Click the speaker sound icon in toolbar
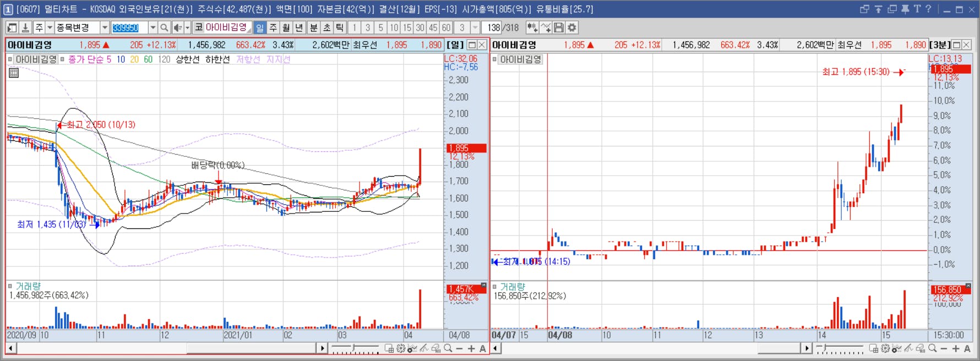 [178, 28]
